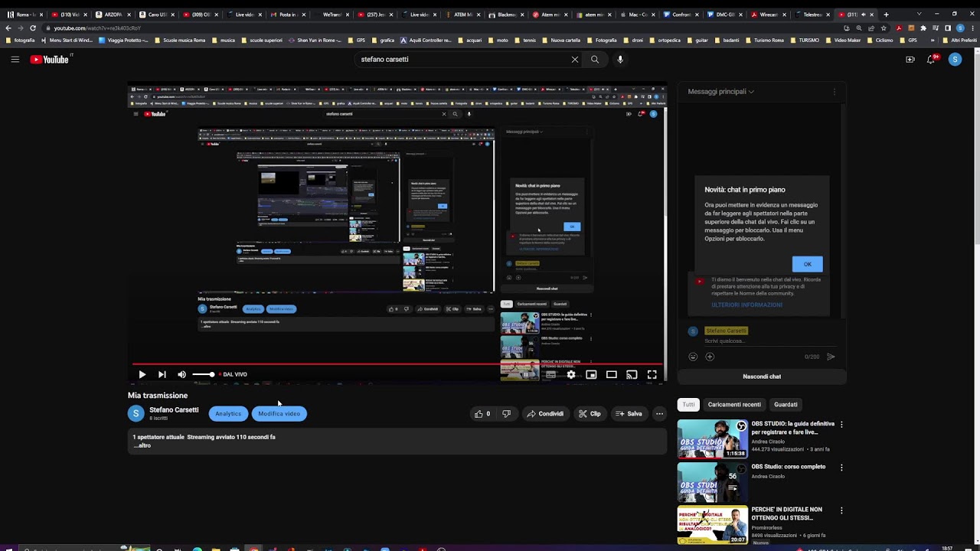
Task: Click Nascondi chat below the chat box
Action: (x=762, y=377)
